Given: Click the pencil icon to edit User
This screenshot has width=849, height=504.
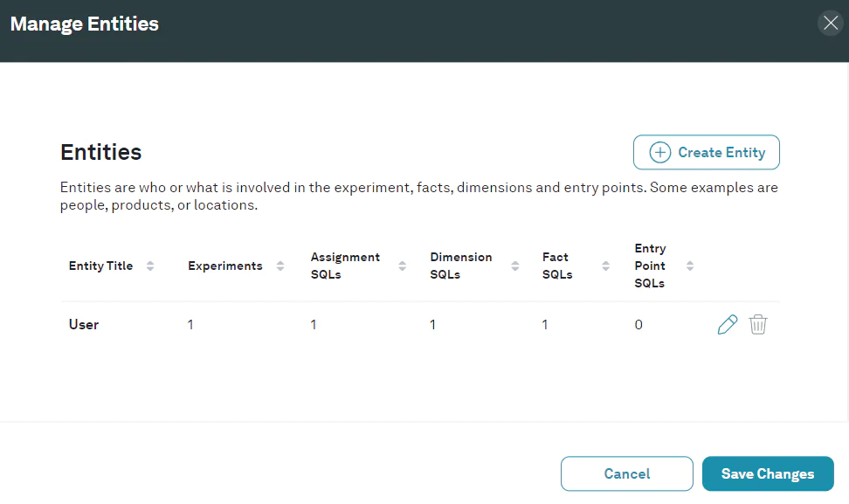Looking at the screenshot, I should point(727,325).
